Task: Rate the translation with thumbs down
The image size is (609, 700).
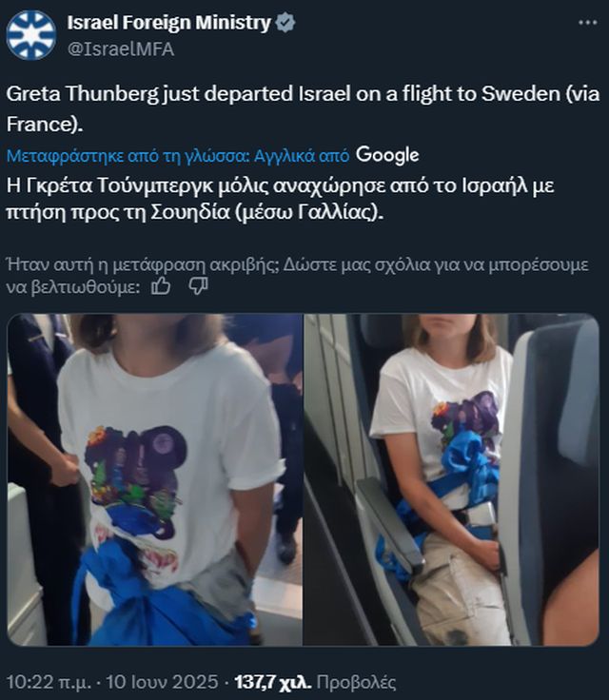Action: [198, 286]
